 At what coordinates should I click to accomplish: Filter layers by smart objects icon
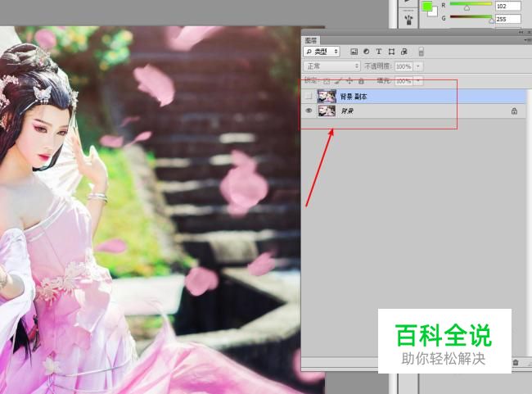(x=404, y=52)
